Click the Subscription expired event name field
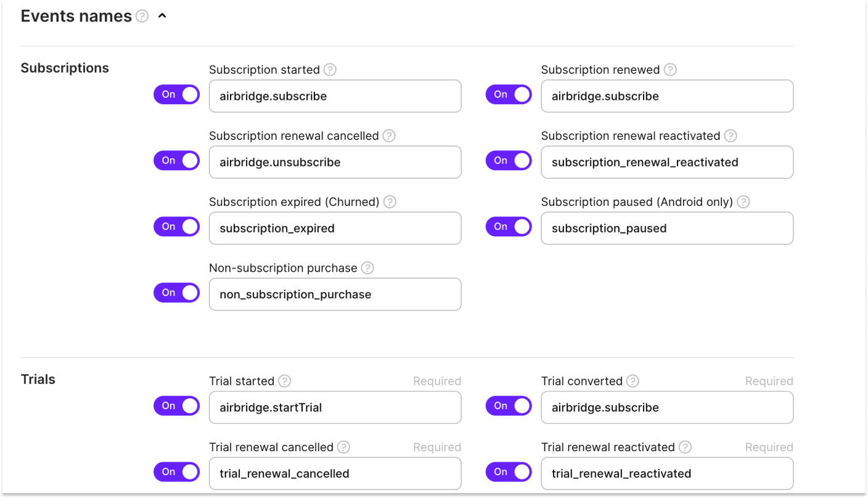Viewport: 868px width, 498px height. pyautogui.click(x=335, y=228)
